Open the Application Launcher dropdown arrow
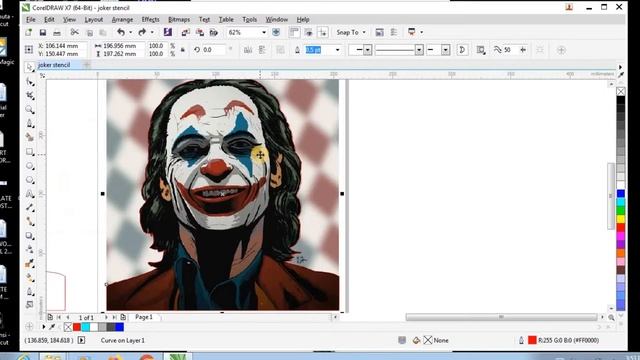Image resolution: width=640 pixels, height=360 pixels. point(422,32)
